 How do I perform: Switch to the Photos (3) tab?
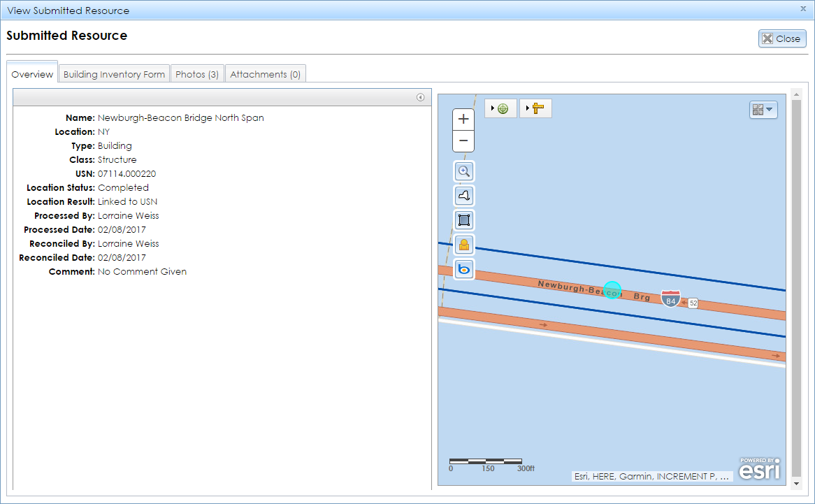pos(196,73)
